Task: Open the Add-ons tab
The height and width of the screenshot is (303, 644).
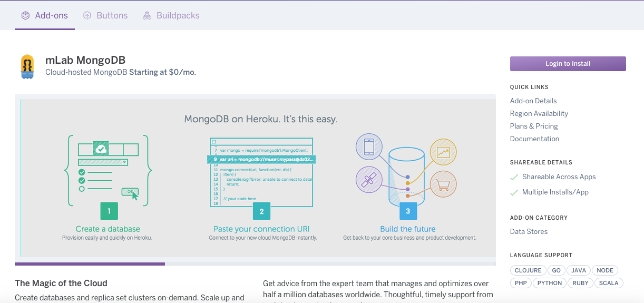Action: tap(45, 16)
